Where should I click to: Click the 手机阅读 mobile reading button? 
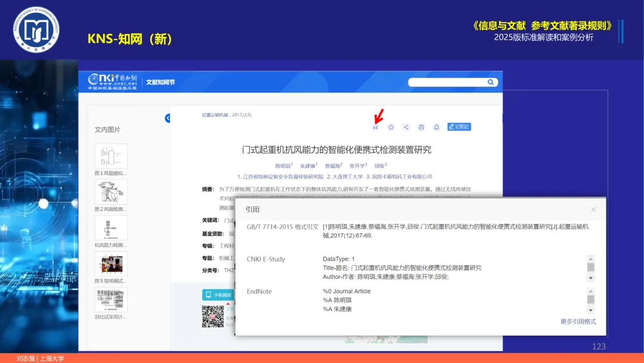pyautogui.click(x=218, y=295)
